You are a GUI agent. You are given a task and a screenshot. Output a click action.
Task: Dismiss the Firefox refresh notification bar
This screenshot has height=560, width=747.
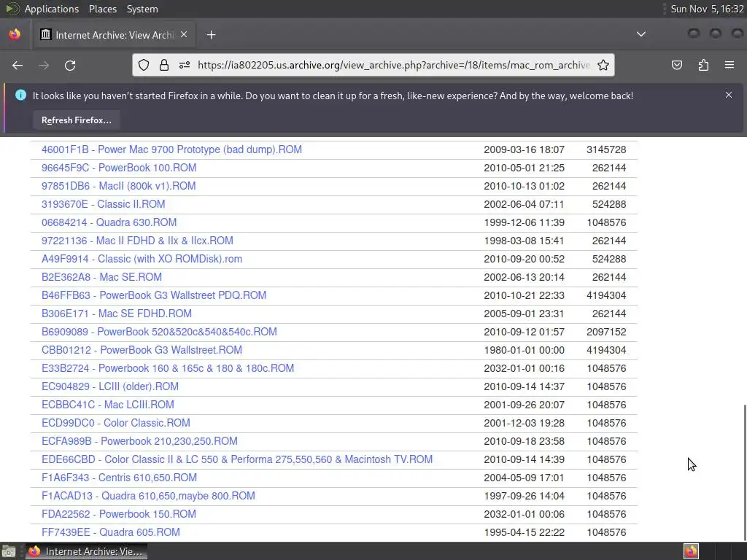pyautogui.click(x=729, y=95)
